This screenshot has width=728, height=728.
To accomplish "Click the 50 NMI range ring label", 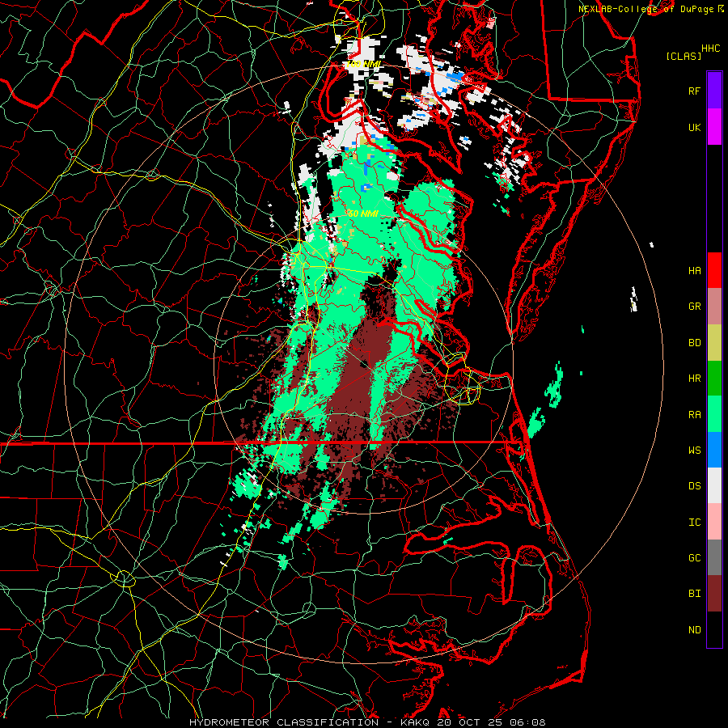I will [363, 214].
